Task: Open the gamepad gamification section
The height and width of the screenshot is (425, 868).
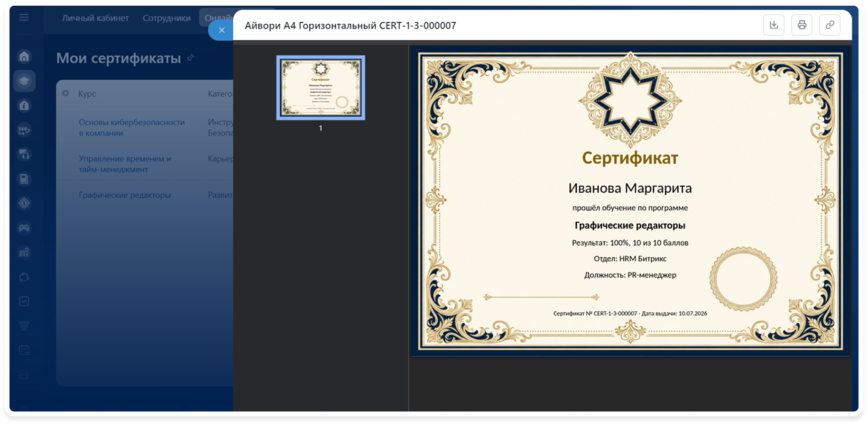Action: coord(24,228)
